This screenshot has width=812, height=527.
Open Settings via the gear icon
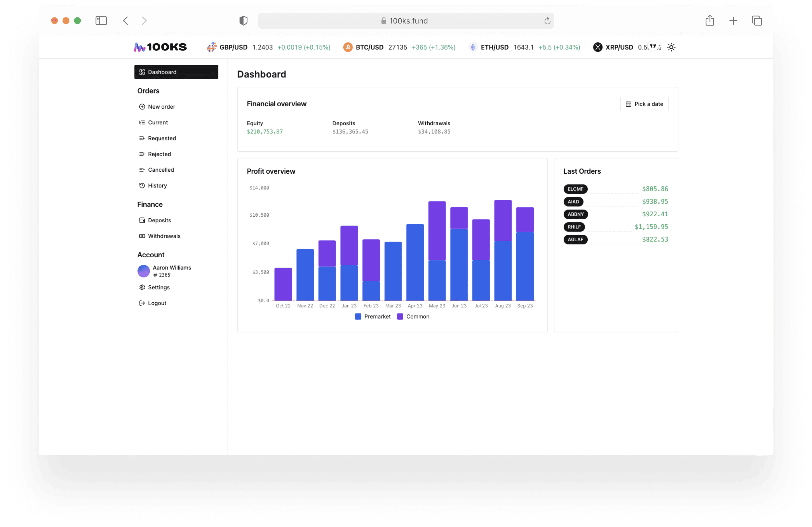[x=142, y=287]
